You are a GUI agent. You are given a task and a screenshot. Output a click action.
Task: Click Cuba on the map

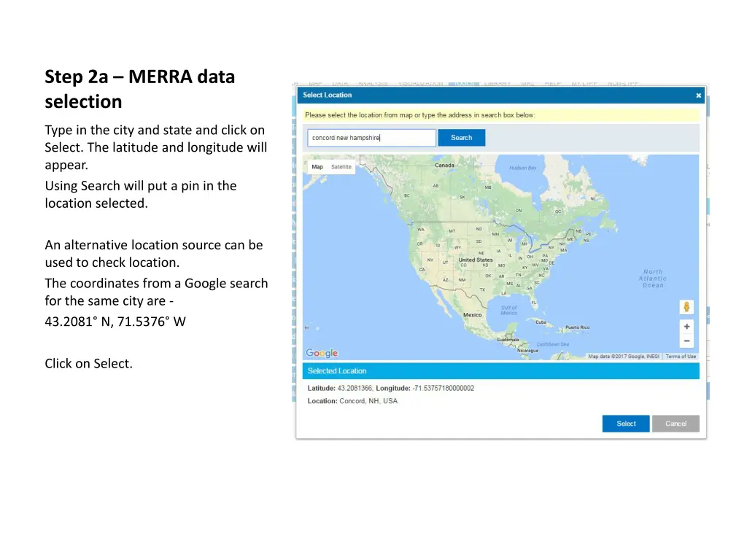(541, 322)
